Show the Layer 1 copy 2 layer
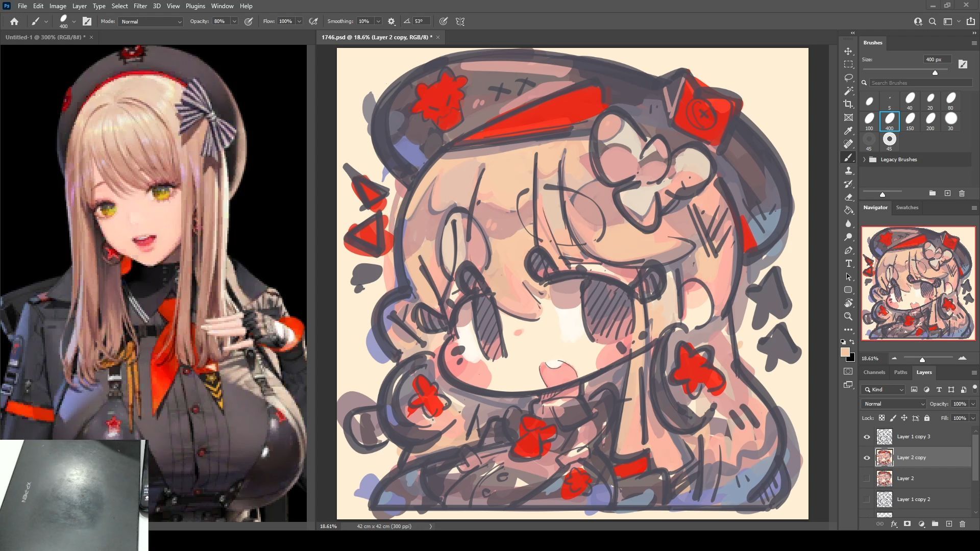Screen dimensions: 980x551 point(867,499)
